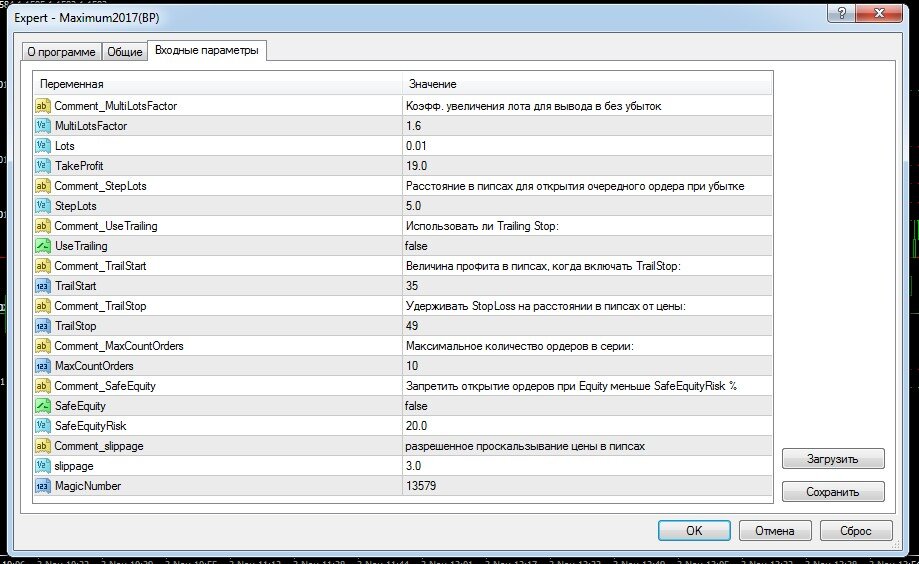Viewport: 919px width, 564px height.
Task: Click the Сохранить button
Action: pyautogui.click(x=833, y=492)
